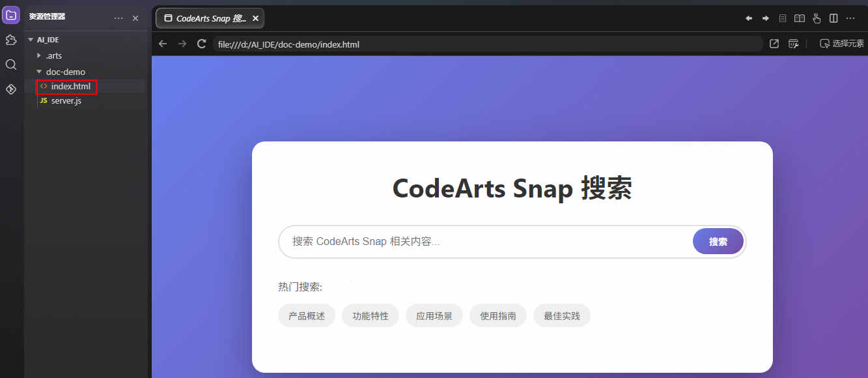Open the Explorer view in the activity bar
The image size is (868, 378).
point(11,15)
